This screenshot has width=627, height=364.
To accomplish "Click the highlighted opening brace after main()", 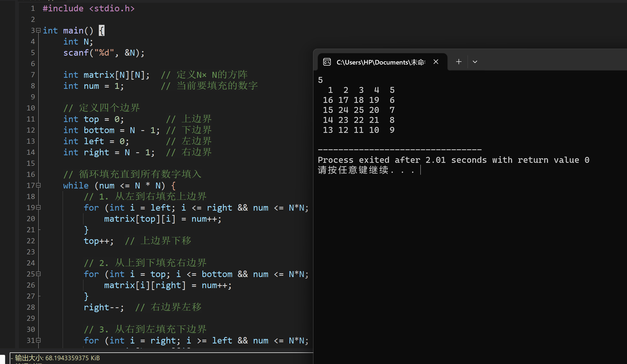I will (x=102, y=31).
